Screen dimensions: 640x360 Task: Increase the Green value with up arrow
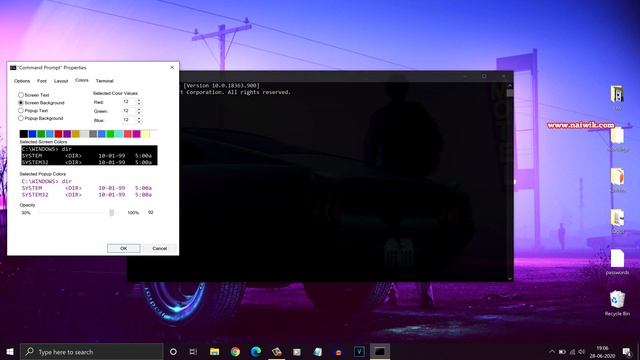(x=139, y=109)
